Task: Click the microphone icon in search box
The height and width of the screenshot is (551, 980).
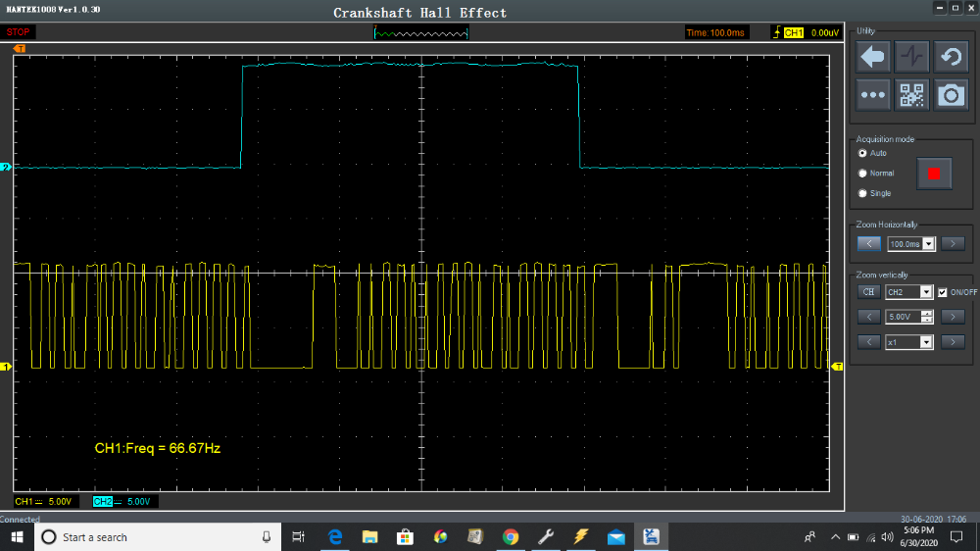Action: [x=267, y=537]
